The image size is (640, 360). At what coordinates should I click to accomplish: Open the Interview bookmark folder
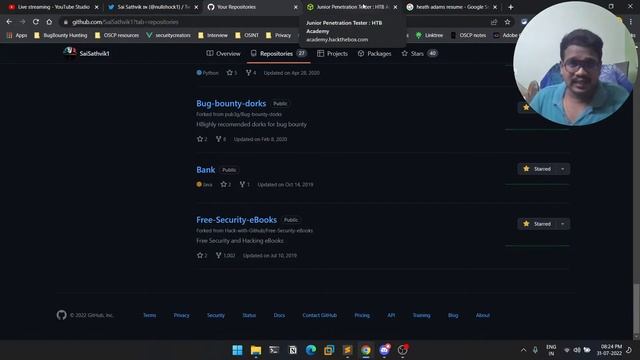click(213, 36)
